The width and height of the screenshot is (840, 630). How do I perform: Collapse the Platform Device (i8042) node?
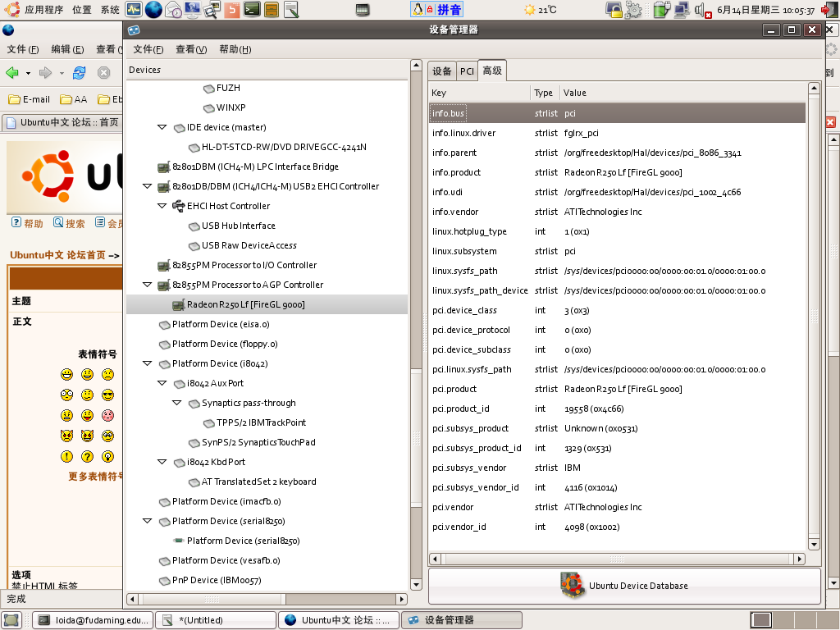148,363
